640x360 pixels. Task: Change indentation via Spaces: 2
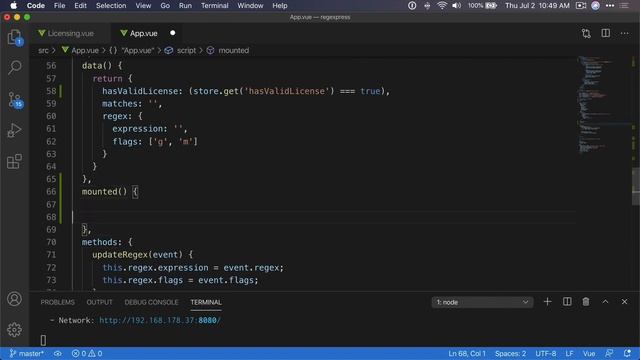511,353
